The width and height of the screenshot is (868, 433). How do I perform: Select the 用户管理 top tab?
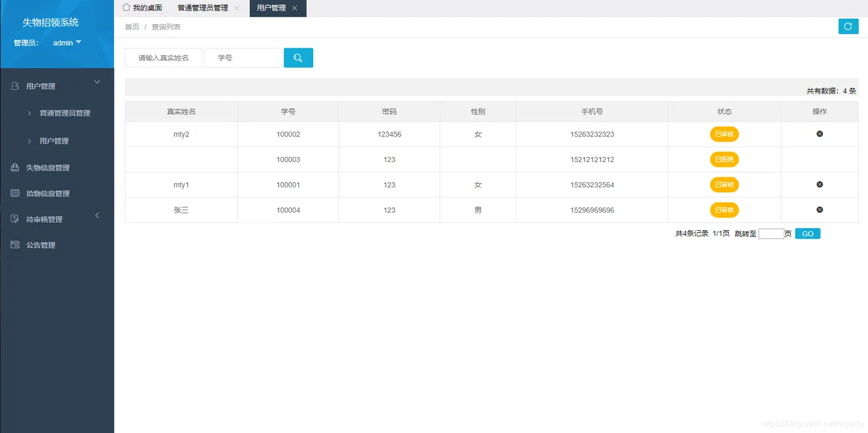point(272,8)
